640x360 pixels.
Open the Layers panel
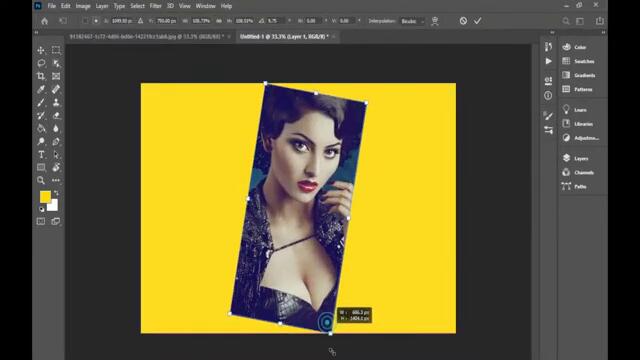click(576, 158)
